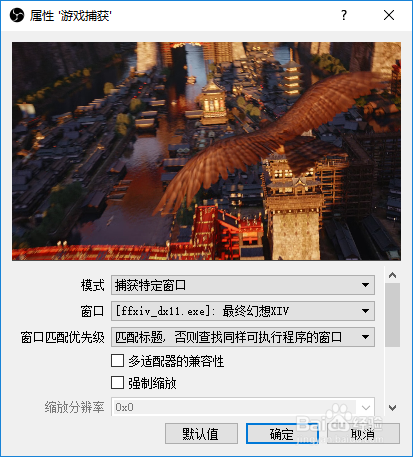Click the scrollbar down arrow
Screen dimensions: 413x457
click(x=392, y=408)
